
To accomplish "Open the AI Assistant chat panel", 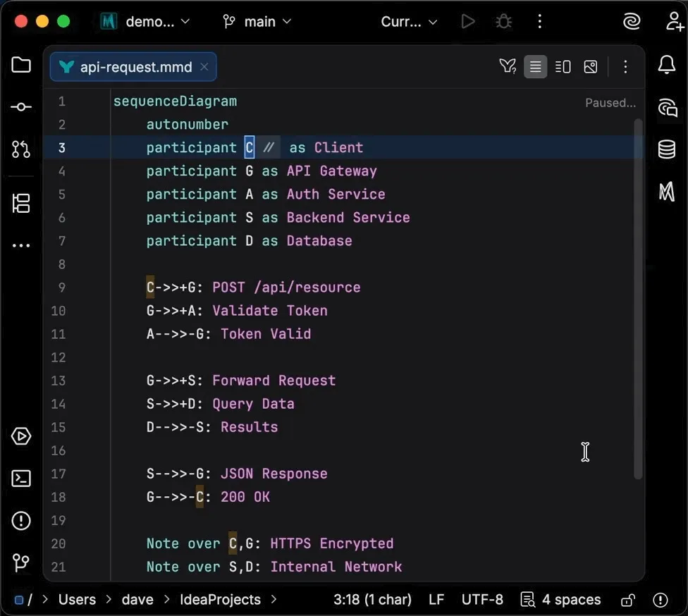I will 666,108.
